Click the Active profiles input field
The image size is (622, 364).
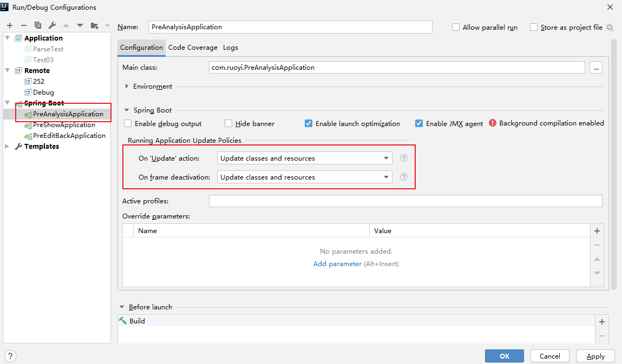click(x=405, y=201)
